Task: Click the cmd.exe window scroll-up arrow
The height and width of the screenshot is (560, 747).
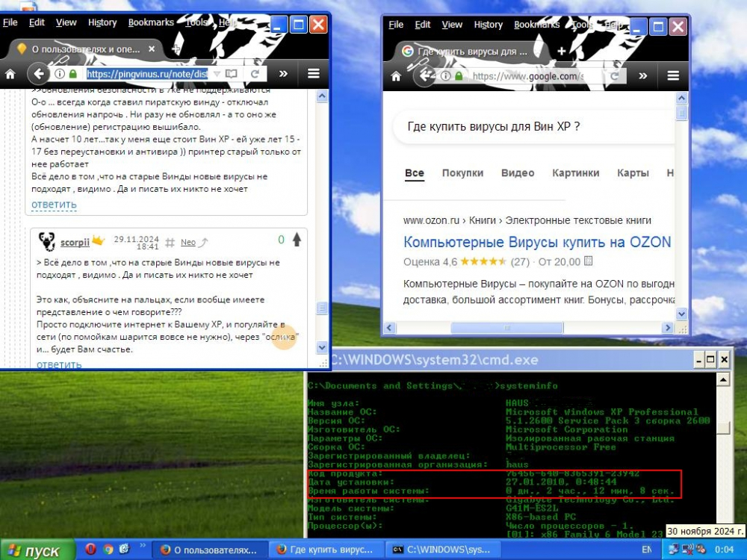Action: click(x=724, y=379)
